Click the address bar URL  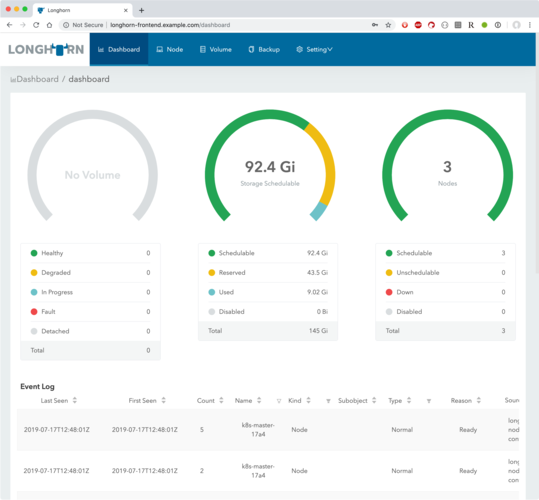tap(170, 25)
